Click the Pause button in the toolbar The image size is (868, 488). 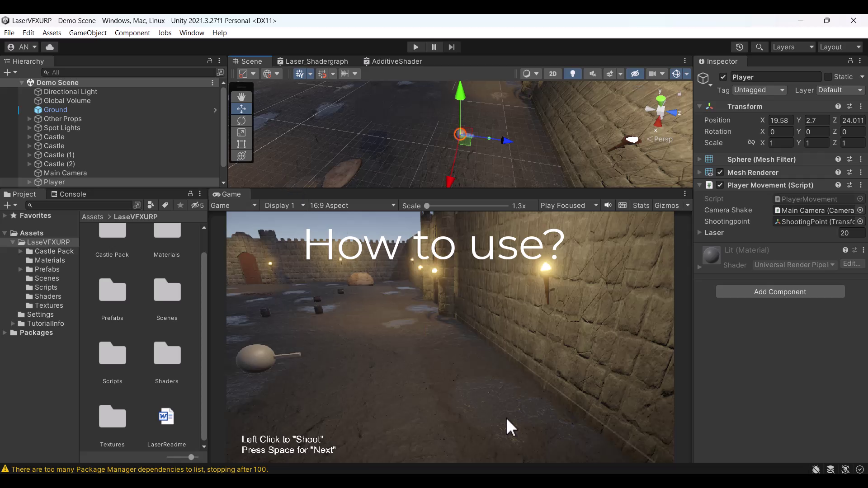pos(434,47)
